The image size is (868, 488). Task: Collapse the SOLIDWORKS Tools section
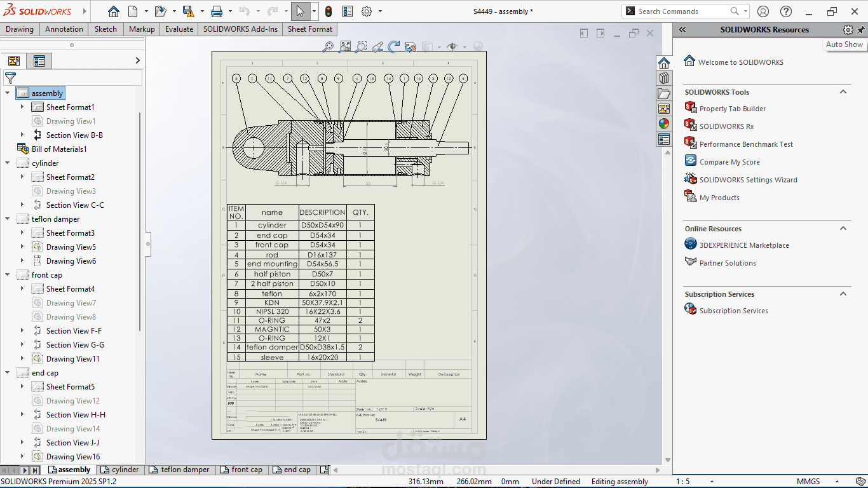pyautogui.click(x=843, y=92)
